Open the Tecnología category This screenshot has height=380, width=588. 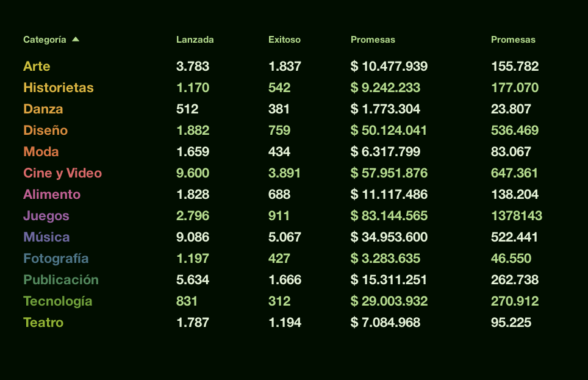coord(57,301)
